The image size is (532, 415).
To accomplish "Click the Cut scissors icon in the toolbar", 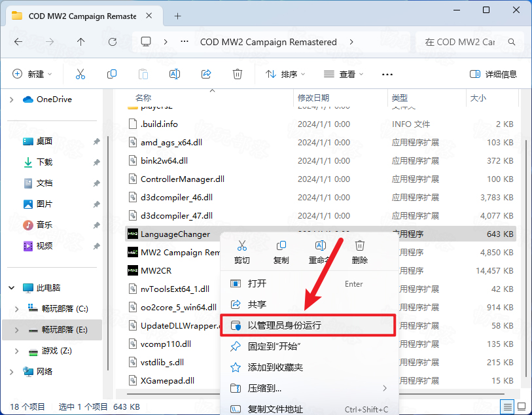I will (80, 74).
